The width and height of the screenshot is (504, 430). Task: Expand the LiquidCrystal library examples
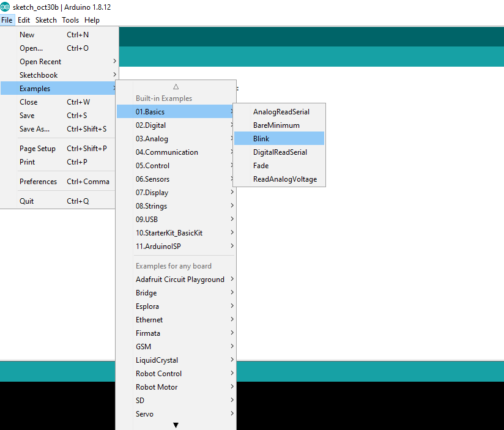pyautogui.click(x=176, y=360)
